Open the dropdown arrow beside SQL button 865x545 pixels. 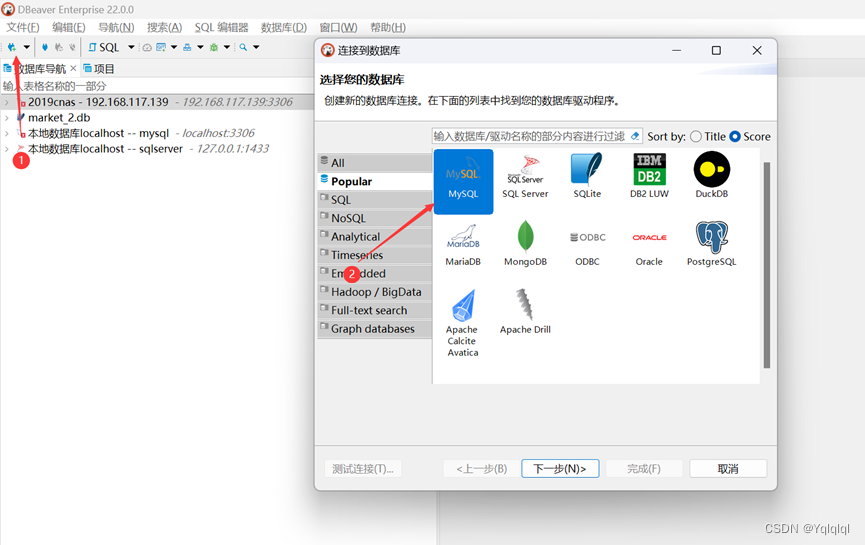pos(131,47)
